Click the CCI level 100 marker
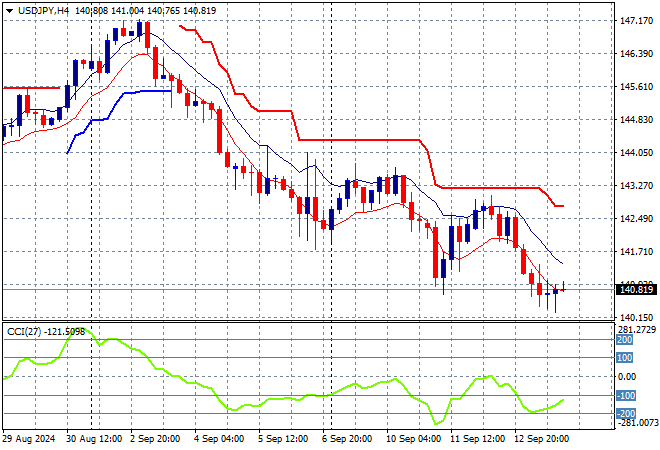This screenshot has width=660, height=450. point(624,358)
